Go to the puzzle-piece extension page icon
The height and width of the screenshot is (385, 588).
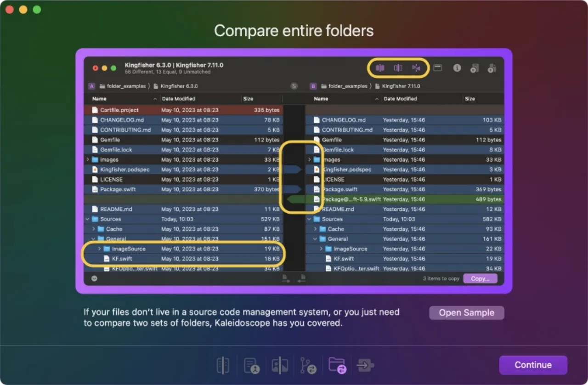point(365,365)
